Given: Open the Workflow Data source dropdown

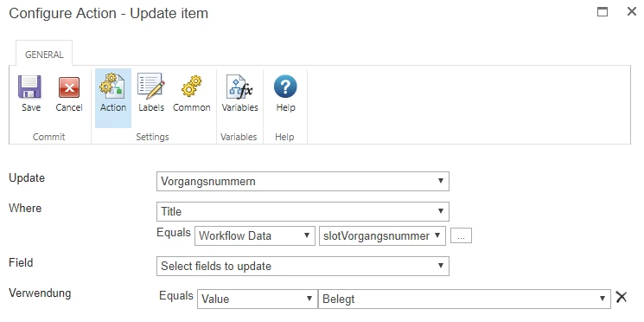Looking at the screenshot, I should tap(255, 235).
